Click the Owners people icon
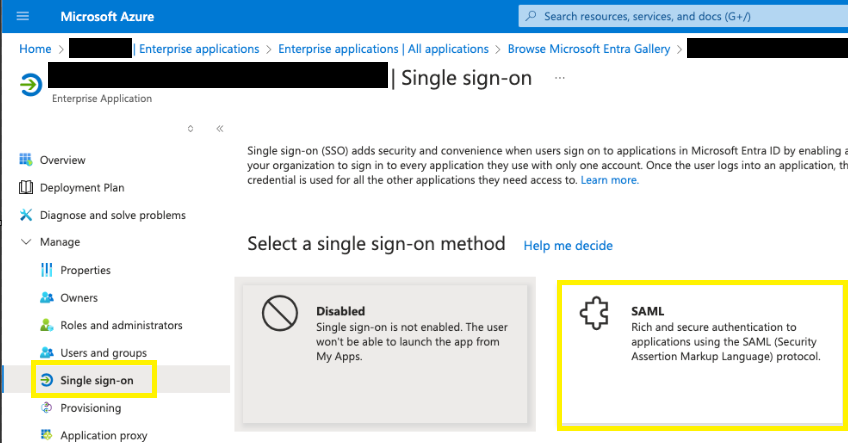 point(47,297)
